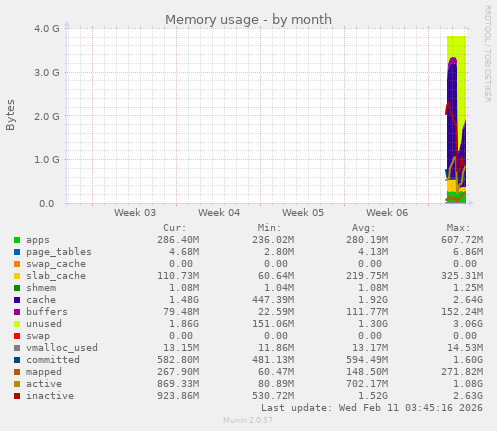This screenshot has width=497, height=431.
Task: Click the apps green legend swatch
Action: (17, 240)
